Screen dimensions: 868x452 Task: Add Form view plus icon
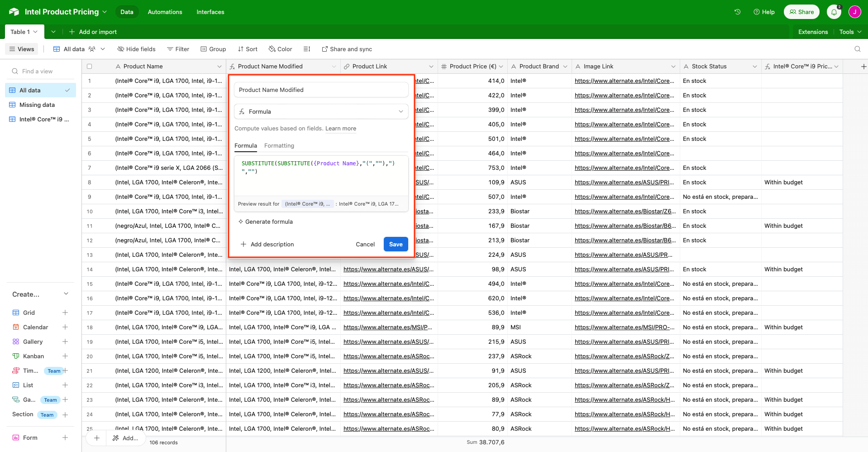[x=65, y=438]
